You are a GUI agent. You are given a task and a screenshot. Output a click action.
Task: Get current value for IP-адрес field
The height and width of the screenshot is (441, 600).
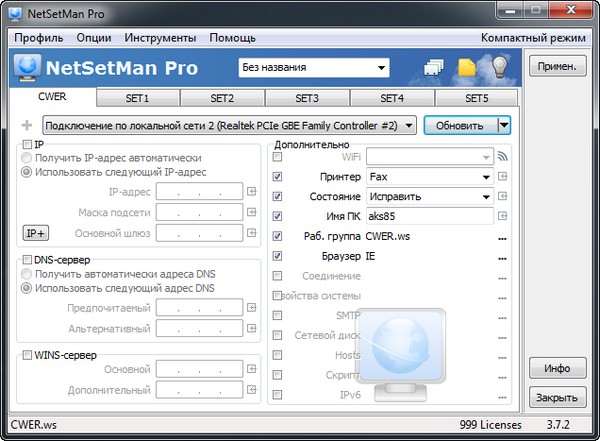[251, 191]
